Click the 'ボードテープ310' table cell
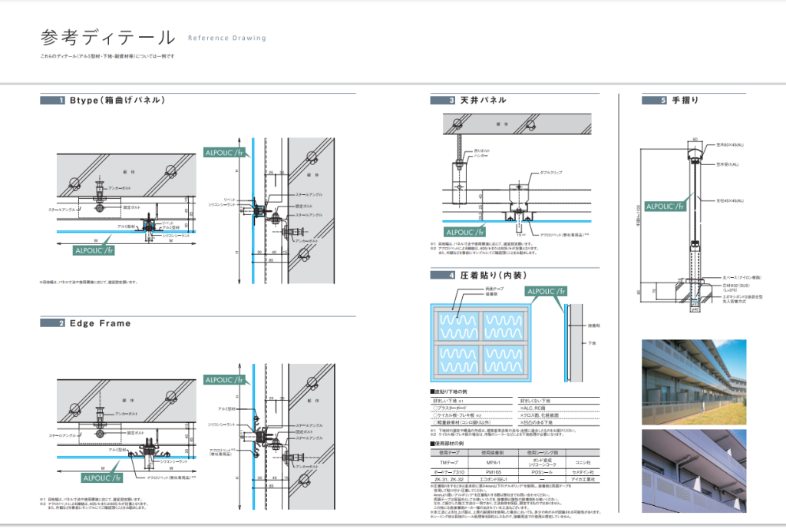Viewport: 786px width, 532px height. tap(448, 472)
